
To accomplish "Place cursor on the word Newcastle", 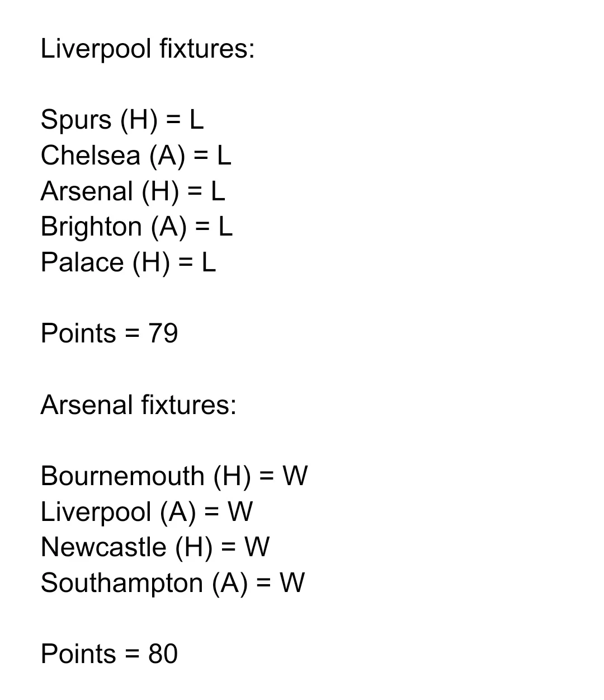I will pyautogui.click(x=103, y=547).
